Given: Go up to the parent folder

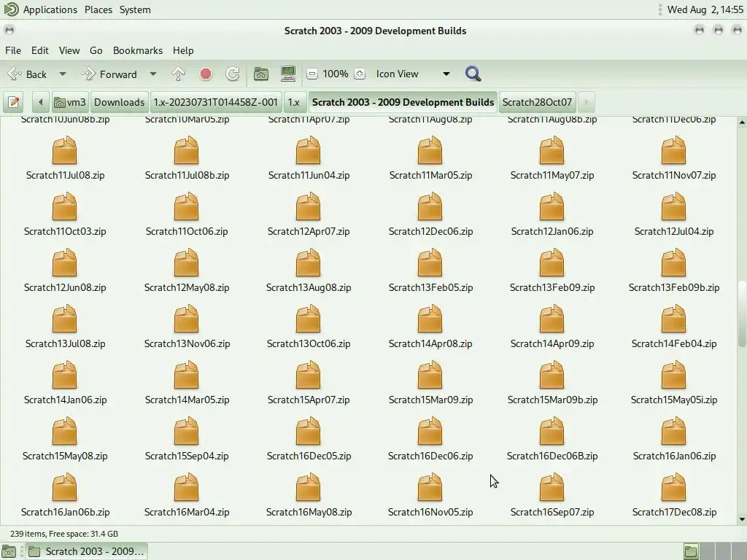Looking at the screenshot, I should [178, 74].
